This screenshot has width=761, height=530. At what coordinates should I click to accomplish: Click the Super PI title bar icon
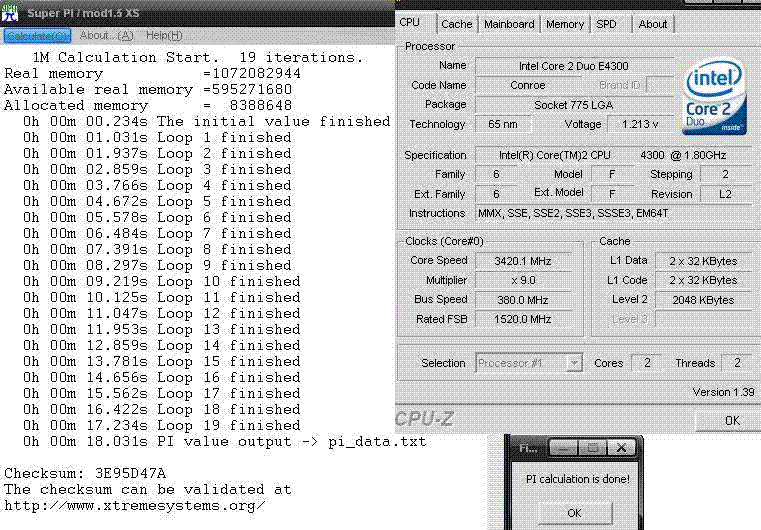coord(11,13)
